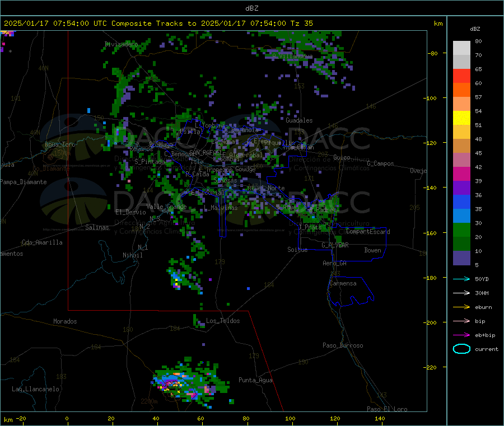
Task: Click the 'Agua_Toro' place label
Action: 60,144
